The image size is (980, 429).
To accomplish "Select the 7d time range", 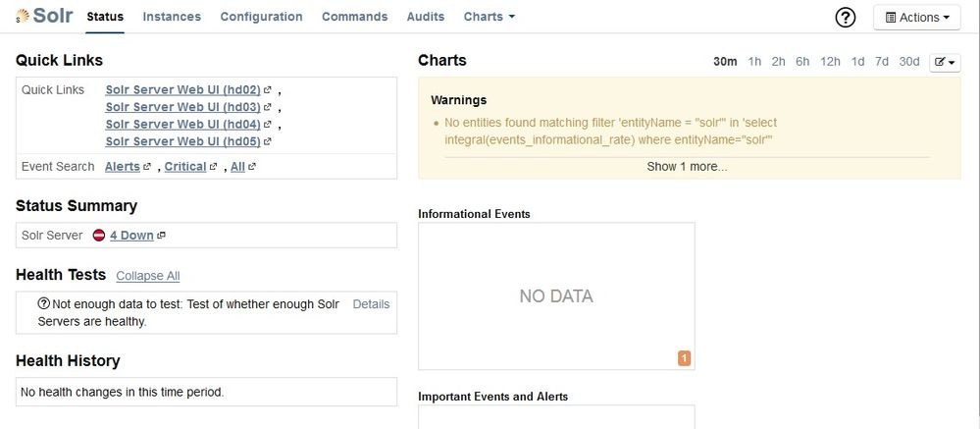I will (x=882, y=62).
